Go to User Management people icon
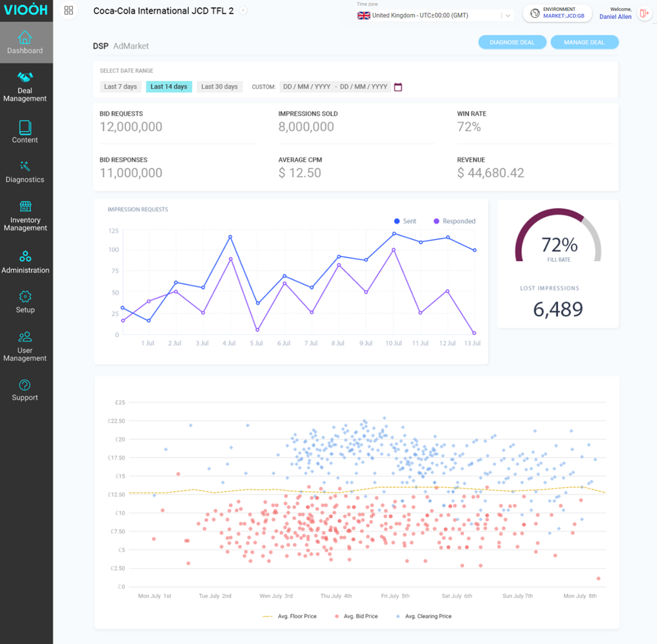 click(25, 336)
